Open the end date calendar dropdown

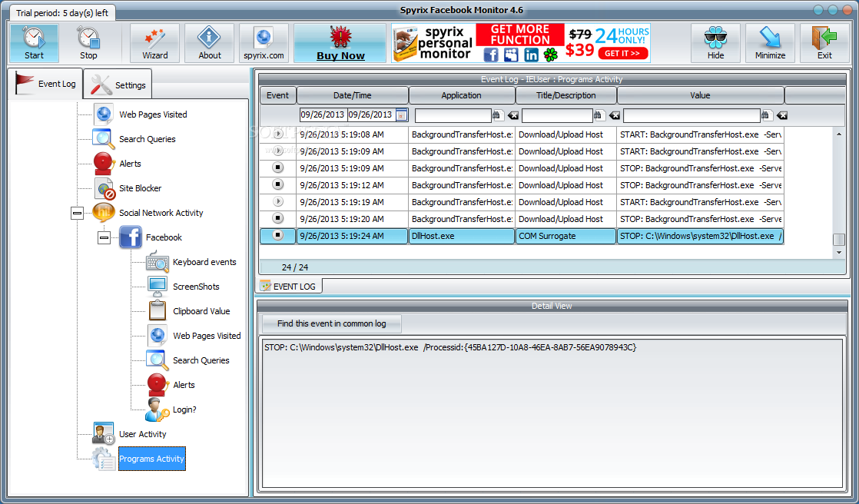pos(402,115)
